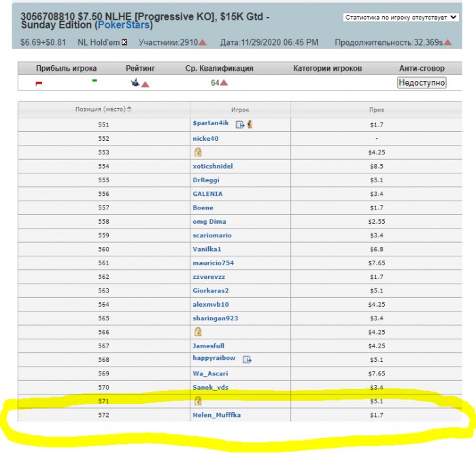Click the red minus player profit indicator

[39, 83]
